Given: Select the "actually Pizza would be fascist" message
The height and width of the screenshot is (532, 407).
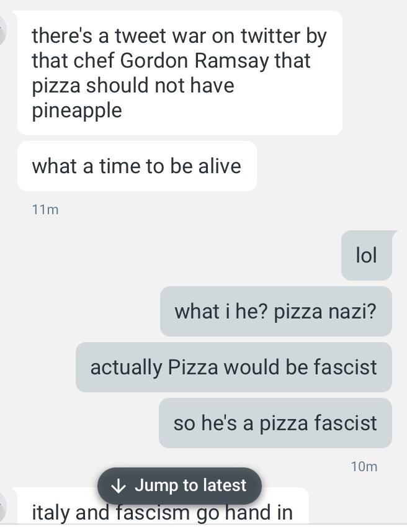Looking at the screenshot, I should point(234,367).
